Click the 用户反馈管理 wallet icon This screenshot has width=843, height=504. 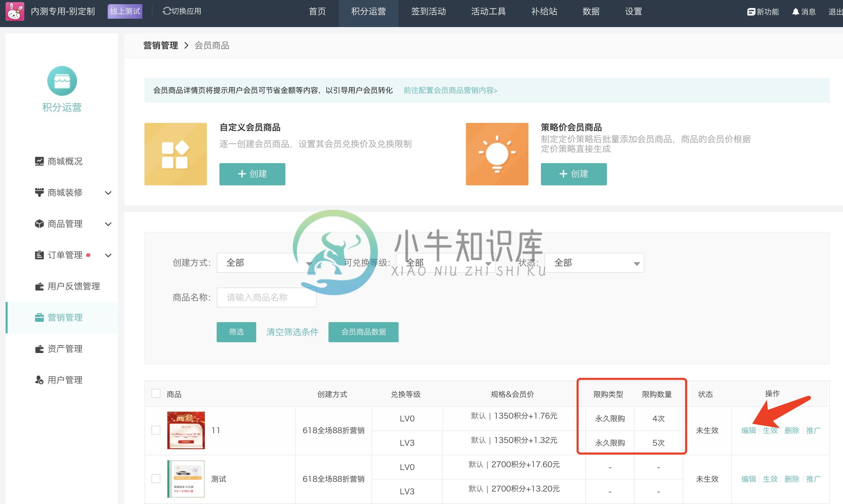point(39,286)
